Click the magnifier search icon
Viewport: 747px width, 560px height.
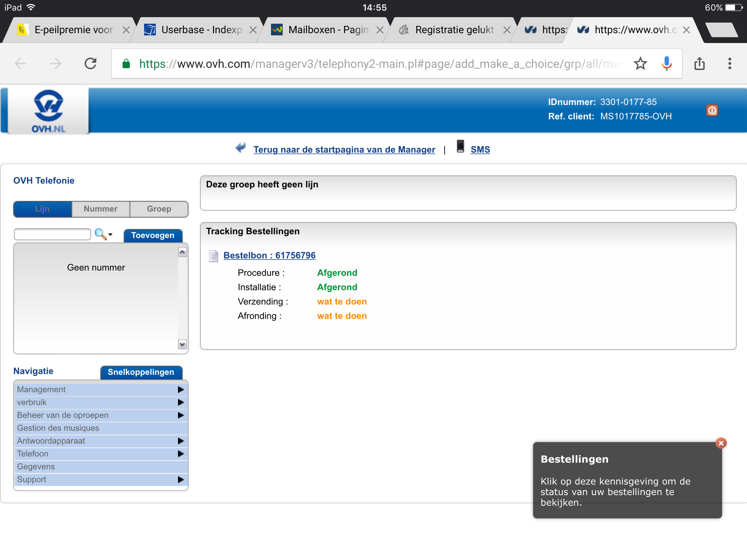tap(100, 234)
